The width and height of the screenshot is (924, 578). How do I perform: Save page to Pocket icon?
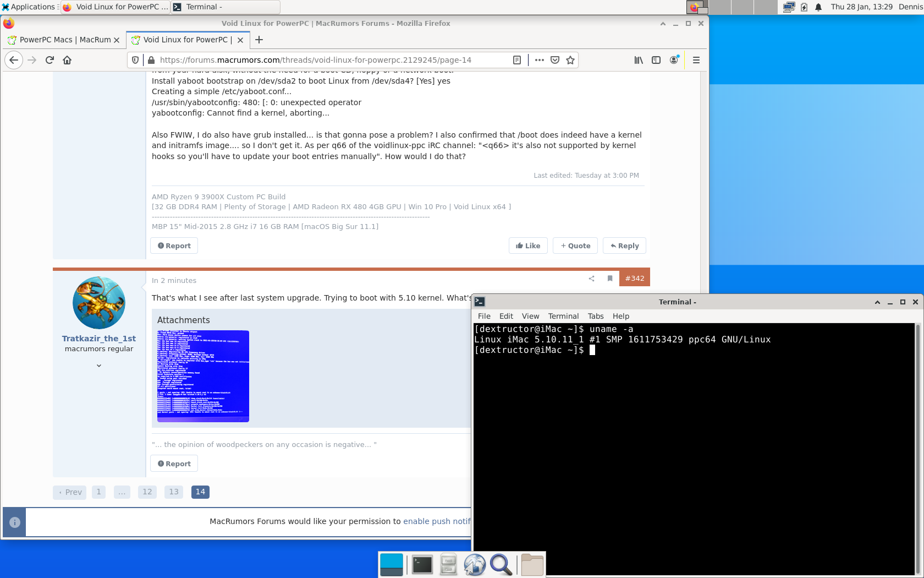(555, 60)
